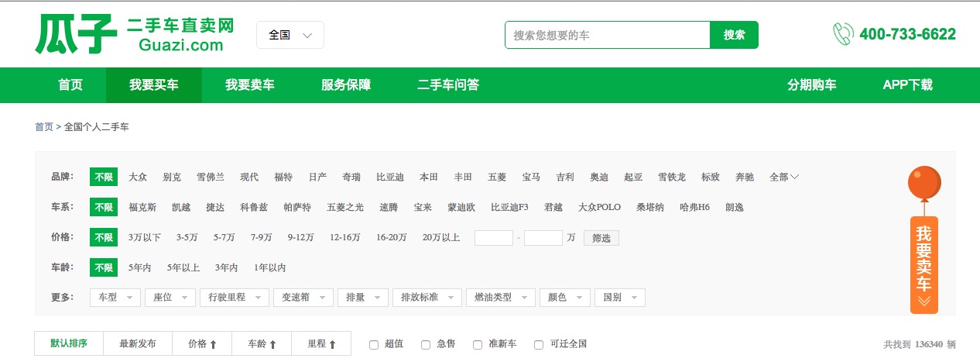Viewport: 980px width, 362px height.
Task: Select 不限 in the 品牌 row
Action: tap(104, 177)
